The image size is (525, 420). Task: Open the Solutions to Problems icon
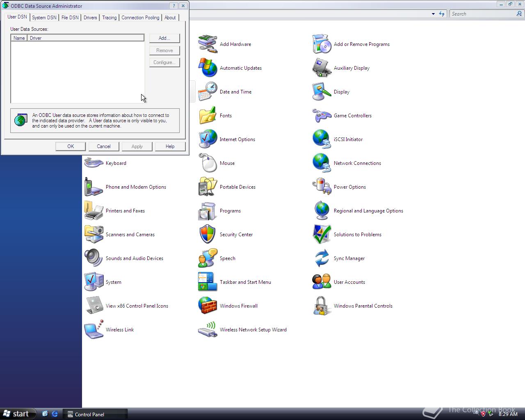tap(322, 235)
